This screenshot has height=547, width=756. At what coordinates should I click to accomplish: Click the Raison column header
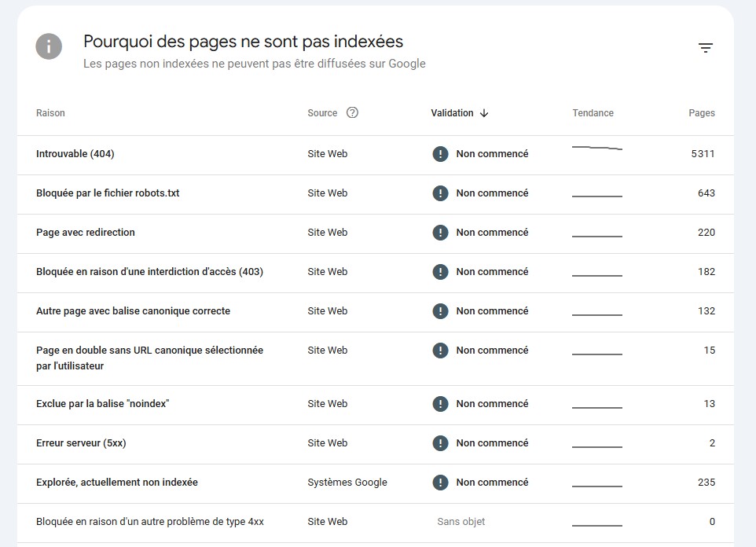point(50,113)
